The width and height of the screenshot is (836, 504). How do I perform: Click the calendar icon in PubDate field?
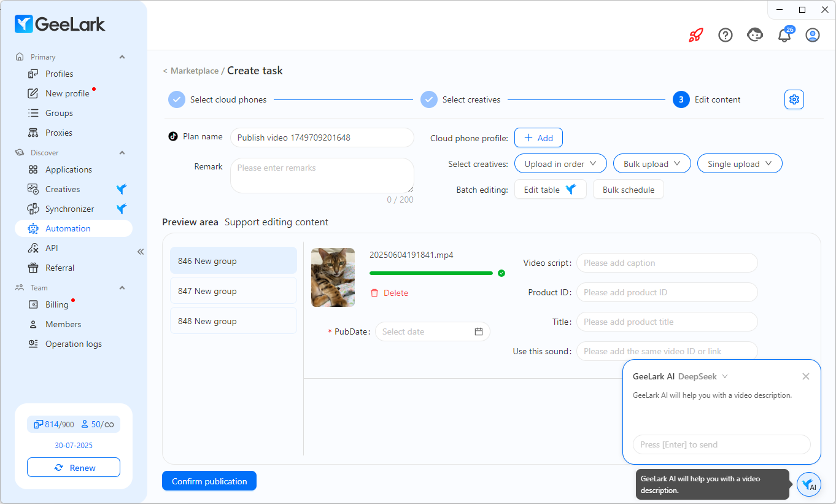pos(479,331)
